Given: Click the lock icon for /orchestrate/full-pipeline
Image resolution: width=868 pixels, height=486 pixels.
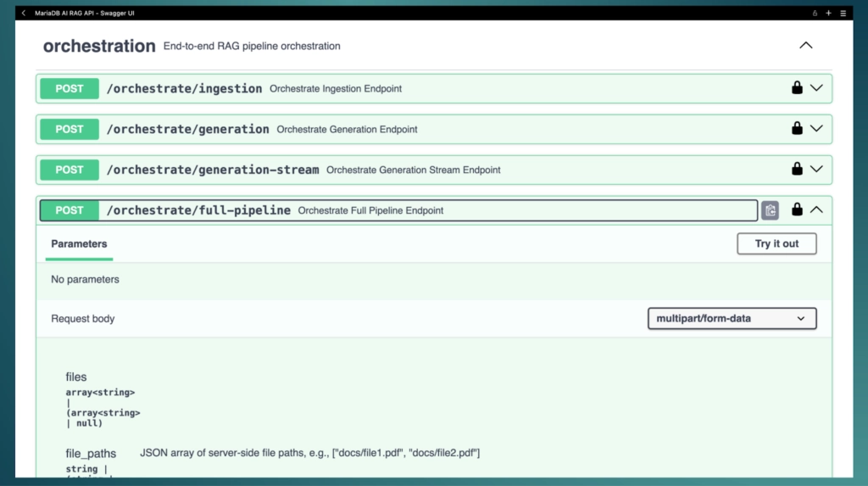Looking at the screenshot, I should (x=797, y=210).
